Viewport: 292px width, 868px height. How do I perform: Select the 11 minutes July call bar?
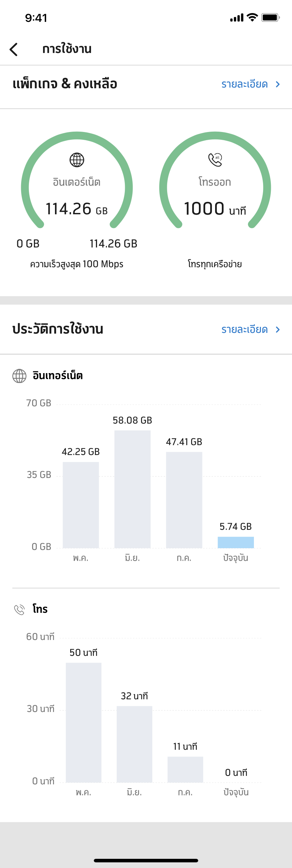185,769
